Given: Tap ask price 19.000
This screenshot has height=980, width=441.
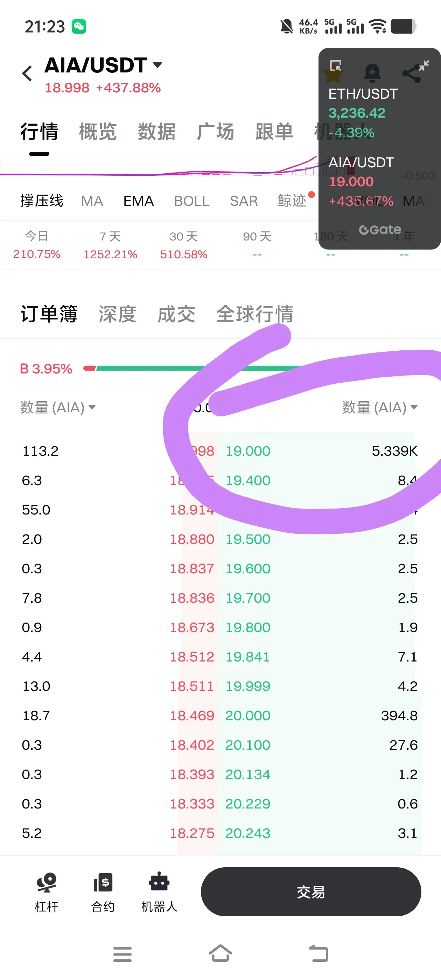Looking at the screenshot, I should click(x=248, y=451).
